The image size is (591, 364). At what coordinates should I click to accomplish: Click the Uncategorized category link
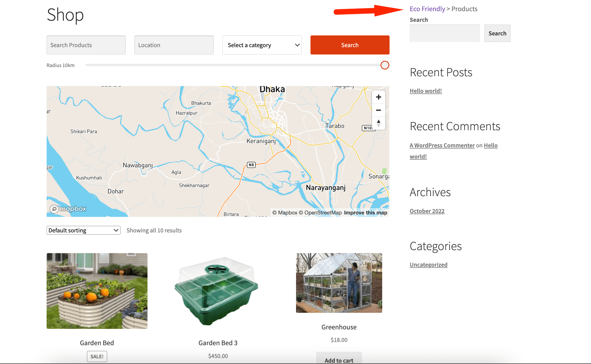[x=428, y=265]
